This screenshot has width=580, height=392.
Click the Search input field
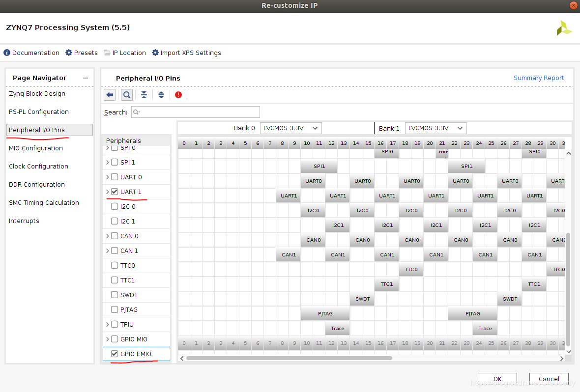(195, 112)
